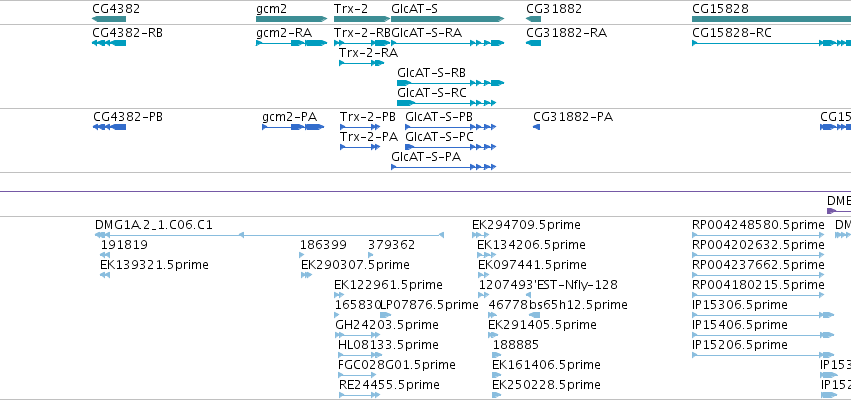The width and height of the screenshot is (851, 400).
Task: Select the CG31882 gene label
Action: click(x=554, y=9)
